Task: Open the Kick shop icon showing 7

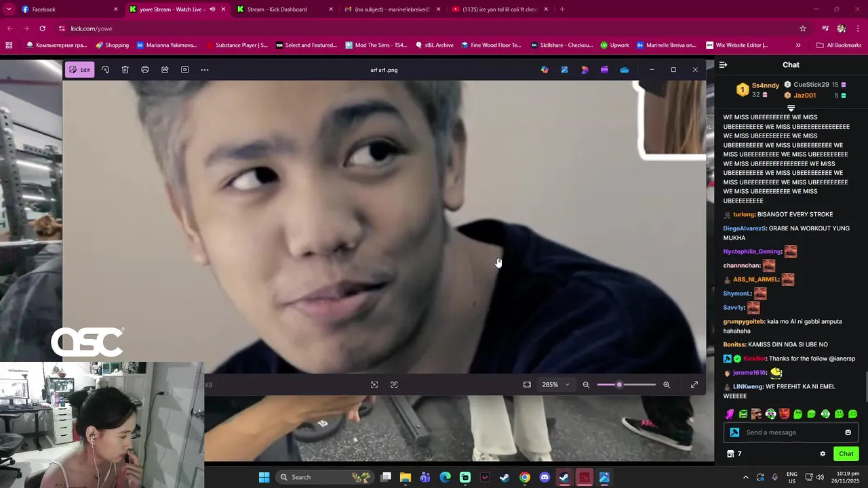Action: [x=734, y=454]
